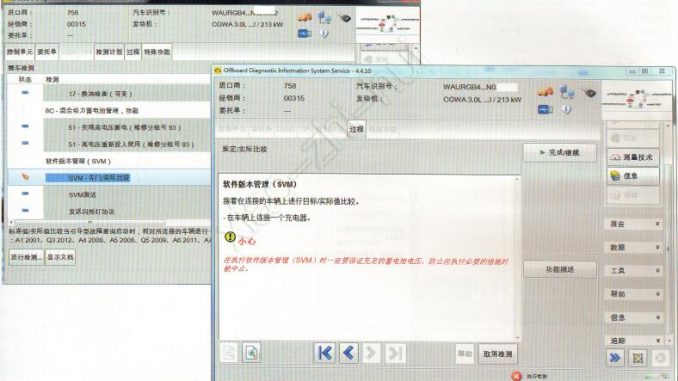
Task: Click the car icon in back window header
Action: pyautogui.click(x=305, y=17)
